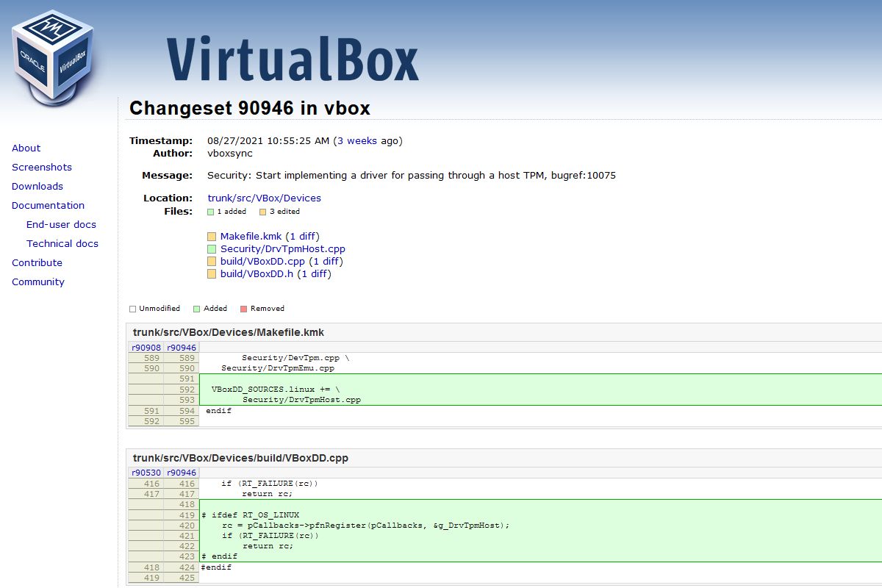Click the author name vboxsync

pyautogui.click(x=230, y=154)
